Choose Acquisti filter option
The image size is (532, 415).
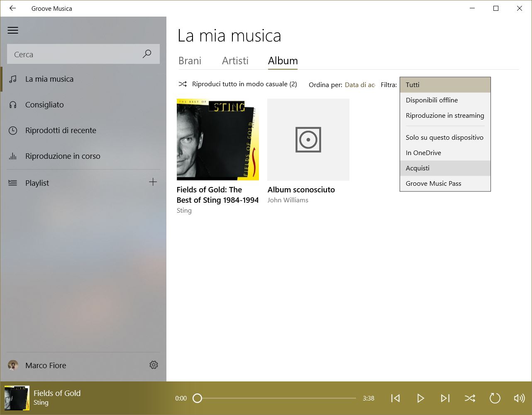445,168
